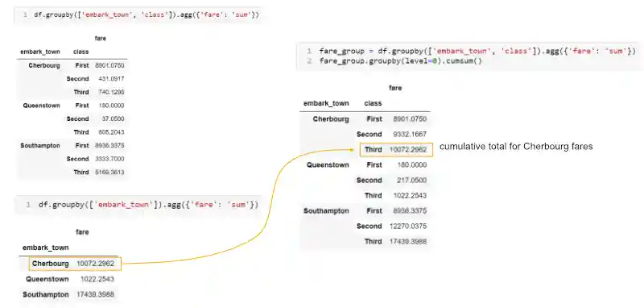Image resolution: width=644 pixels, height=308 pixels.
Task: Click Southampton in the embark_town-only sum table
Action: pos(46,294)
